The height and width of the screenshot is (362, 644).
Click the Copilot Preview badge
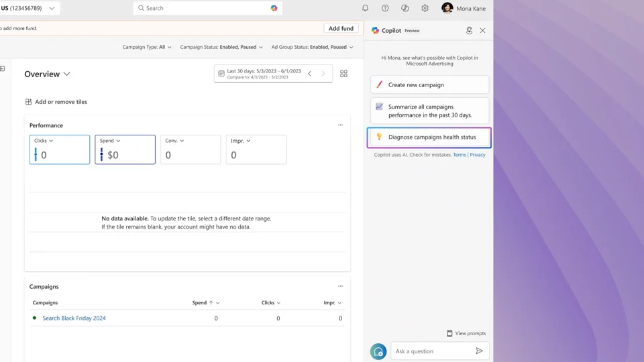pyautogui.click(x=412, y=31)
